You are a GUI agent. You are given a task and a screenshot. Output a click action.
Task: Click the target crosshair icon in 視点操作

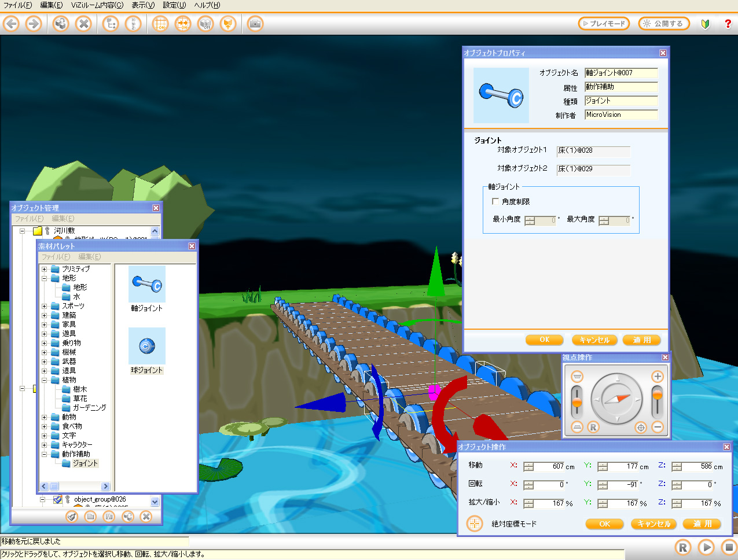pyautogui.click(x=641, y=428)
